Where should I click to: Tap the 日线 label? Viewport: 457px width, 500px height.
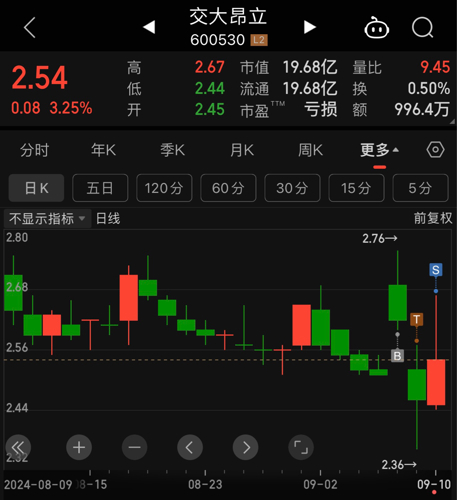[108, 219]
